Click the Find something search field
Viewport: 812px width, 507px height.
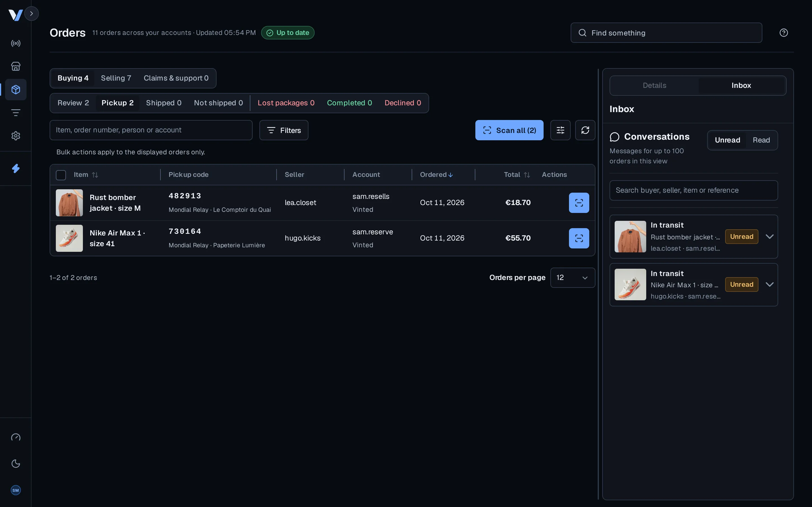[x=666, y=33]
